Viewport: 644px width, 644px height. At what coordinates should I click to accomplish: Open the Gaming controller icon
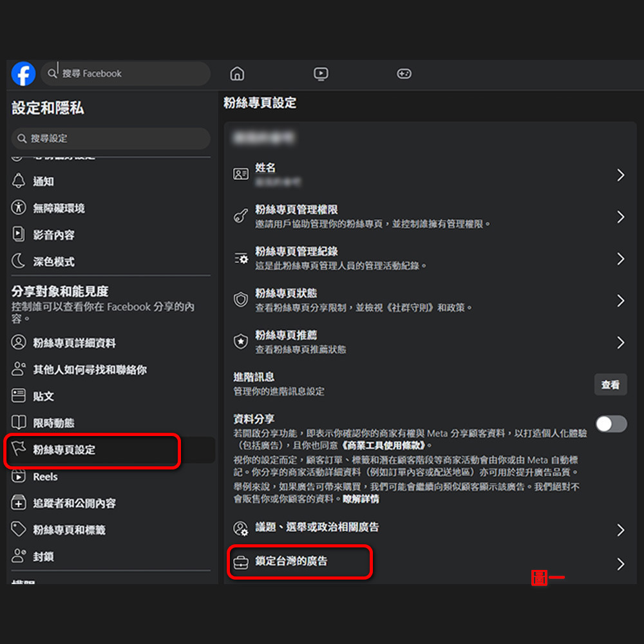[x=404, y=74]
